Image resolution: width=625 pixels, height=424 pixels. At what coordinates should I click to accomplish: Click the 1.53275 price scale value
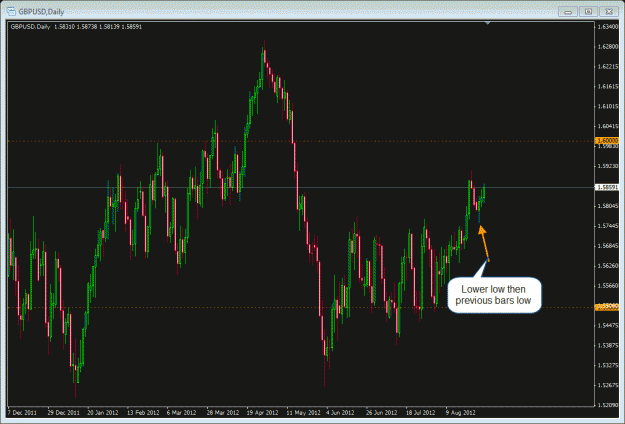point(608,365)
